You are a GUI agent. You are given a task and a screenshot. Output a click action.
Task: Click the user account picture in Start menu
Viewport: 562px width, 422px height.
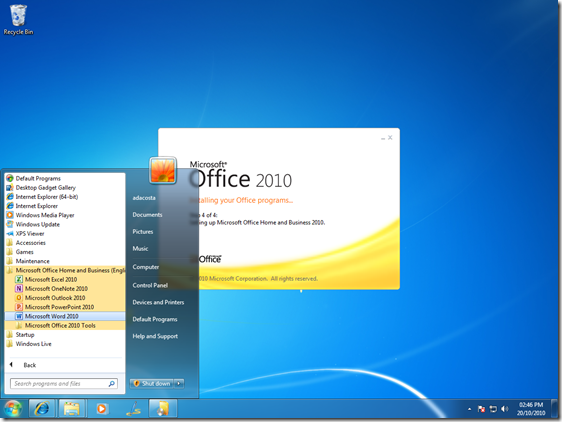click(163, 170)
